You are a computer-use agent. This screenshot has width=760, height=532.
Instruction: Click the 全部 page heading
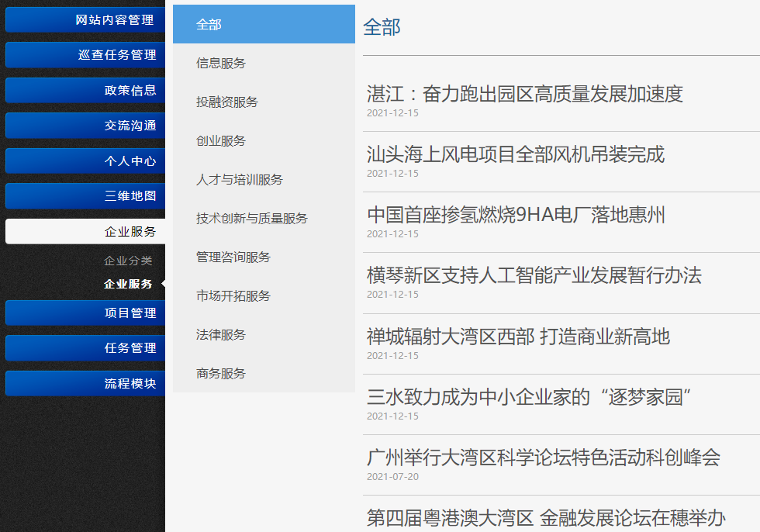click(382, 27)
